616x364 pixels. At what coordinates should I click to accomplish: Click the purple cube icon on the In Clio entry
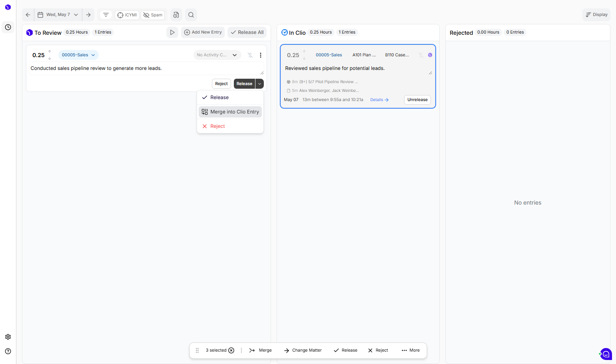coord(430,55)
